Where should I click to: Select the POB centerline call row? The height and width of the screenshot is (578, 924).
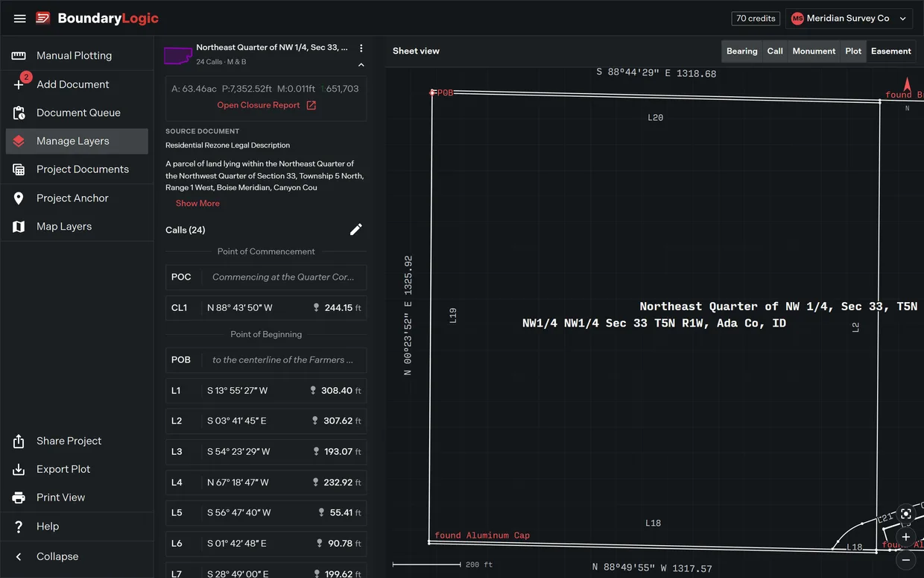(266, 360)
